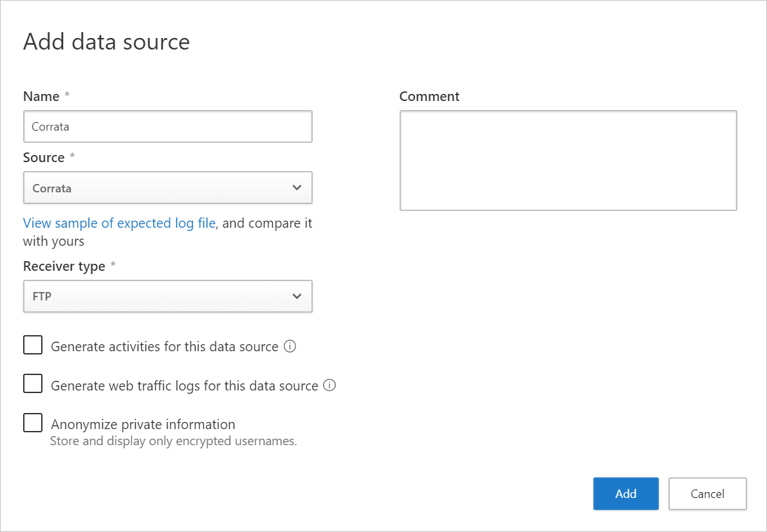Click inside the empty Comment box
Image resolution: width=767 pixels, height=532 pixels.
568,160
